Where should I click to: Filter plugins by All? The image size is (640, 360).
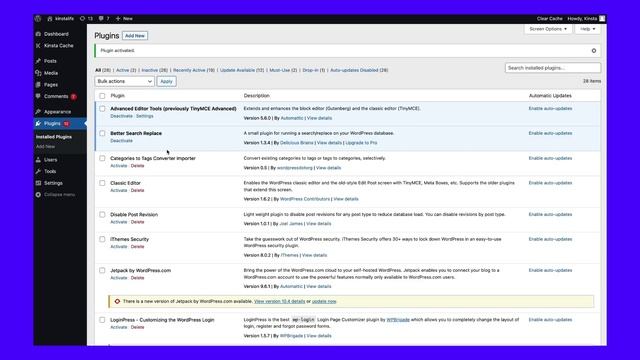(x=103, y=70)
